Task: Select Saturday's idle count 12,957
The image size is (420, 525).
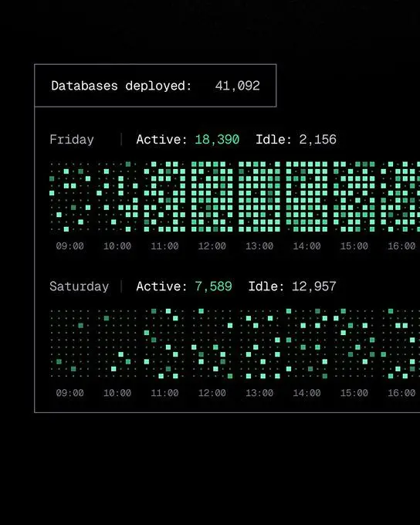Action: point(313,286)
